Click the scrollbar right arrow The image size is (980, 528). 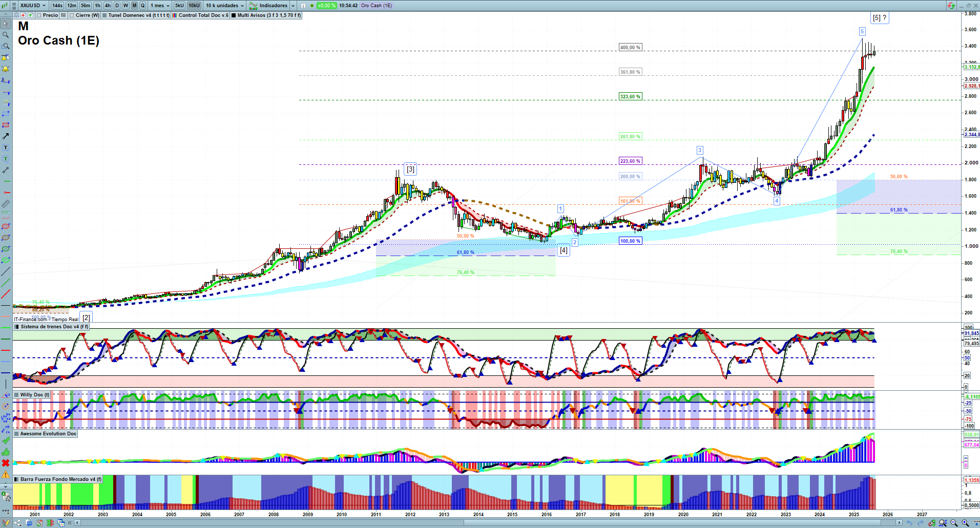(899, 523)
